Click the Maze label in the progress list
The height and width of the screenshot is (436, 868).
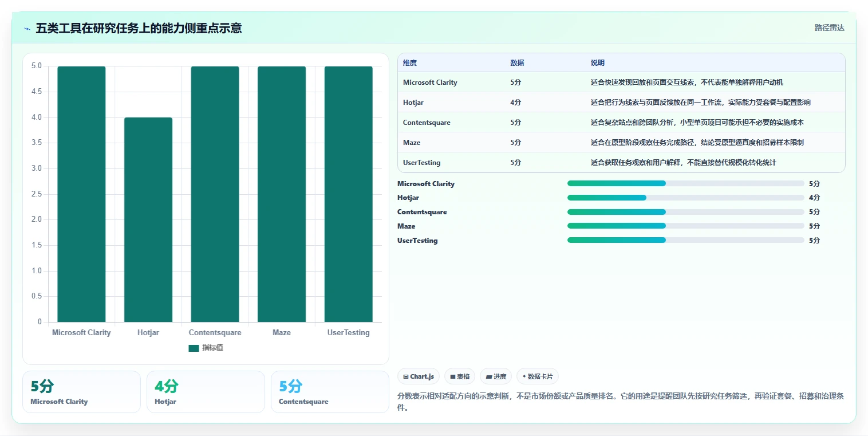407,226
